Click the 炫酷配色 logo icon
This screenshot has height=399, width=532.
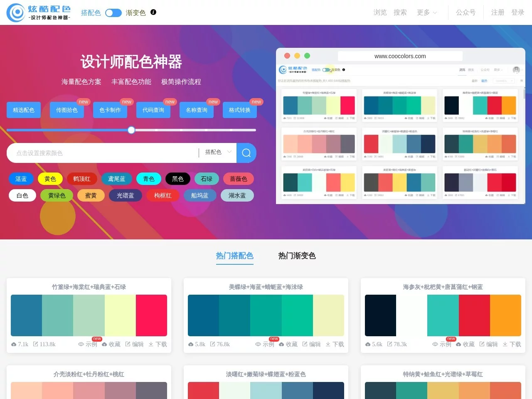(x=17, y=12)
